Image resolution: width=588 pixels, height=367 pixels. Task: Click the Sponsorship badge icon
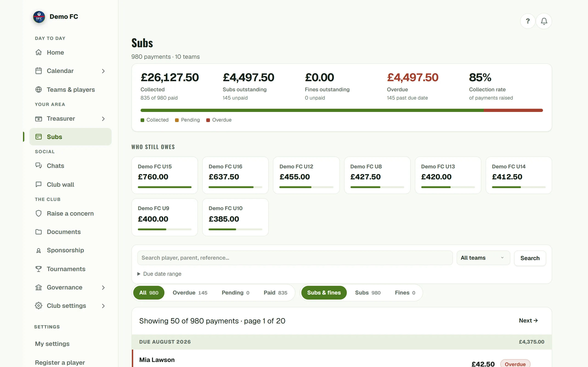(39, 250)
